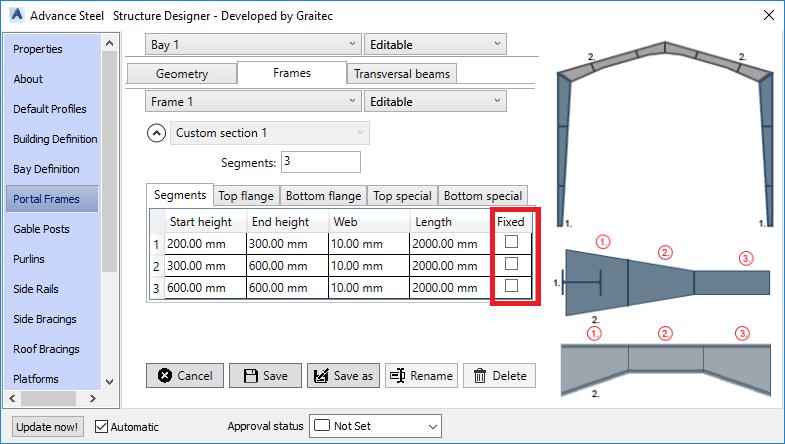This screenshot has width=785, height=444.
Task: Click the Delete button
Action: tap(499, 375)
